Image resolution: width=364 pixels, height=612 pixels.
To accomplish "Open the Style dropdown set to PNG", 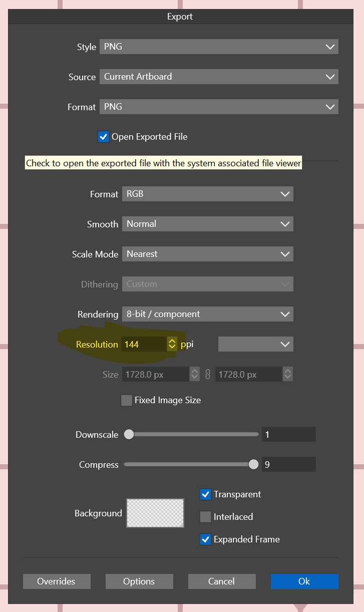I will (219, 47).
